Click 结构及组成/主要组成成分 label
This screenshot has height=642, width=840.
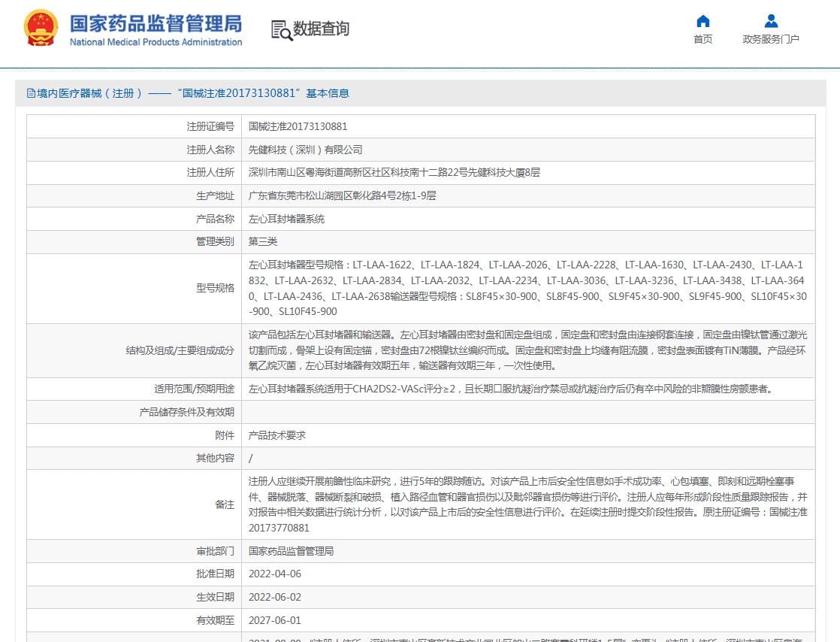[x=180, y=350]
